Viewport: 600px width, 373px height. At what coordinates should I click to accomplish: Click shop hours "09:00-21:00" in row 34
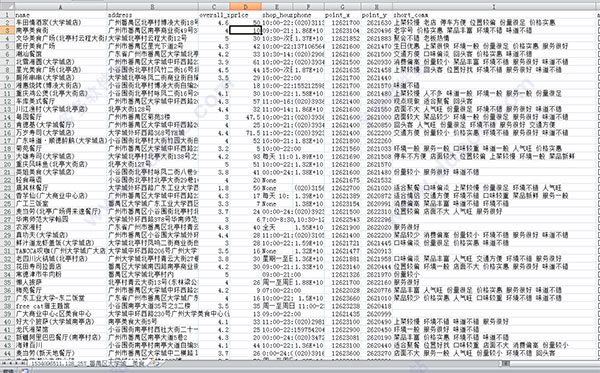[277, 274]
